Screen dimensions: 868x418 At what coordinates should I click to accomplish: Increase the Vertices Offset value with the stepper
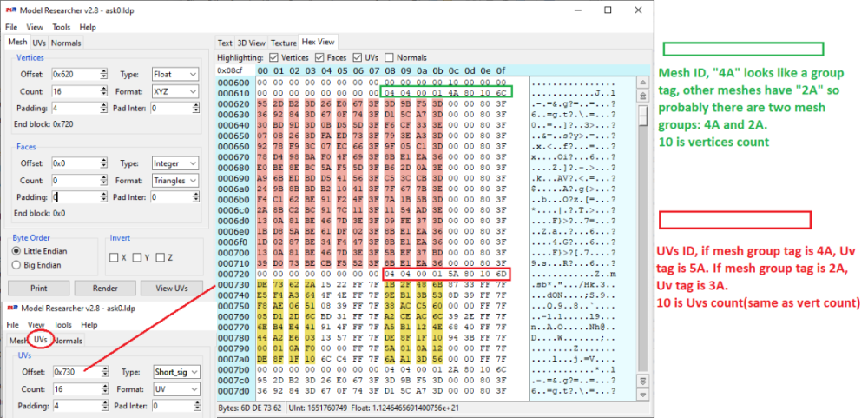(105, 71)
